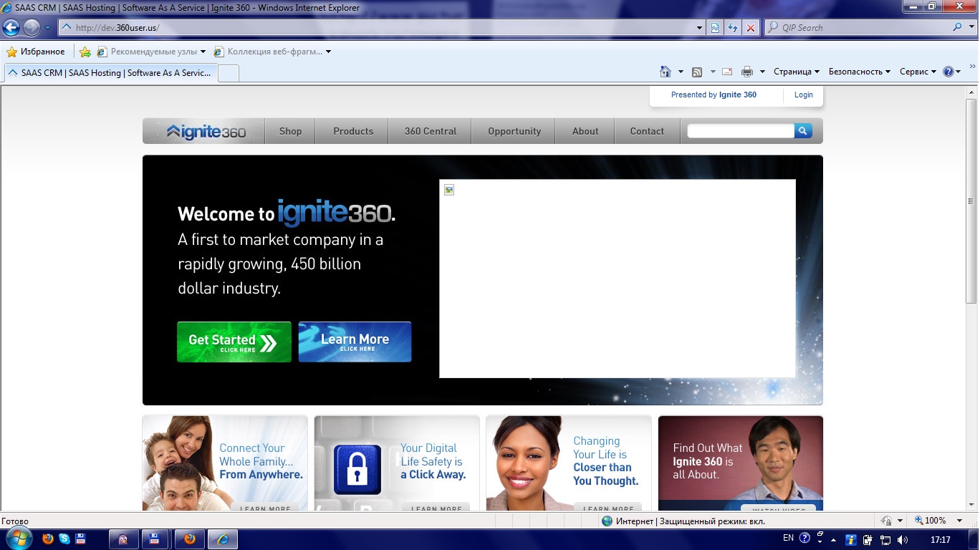Click the Интернет protected mode status zone
980x550 pixels.
tap(683, 521)
